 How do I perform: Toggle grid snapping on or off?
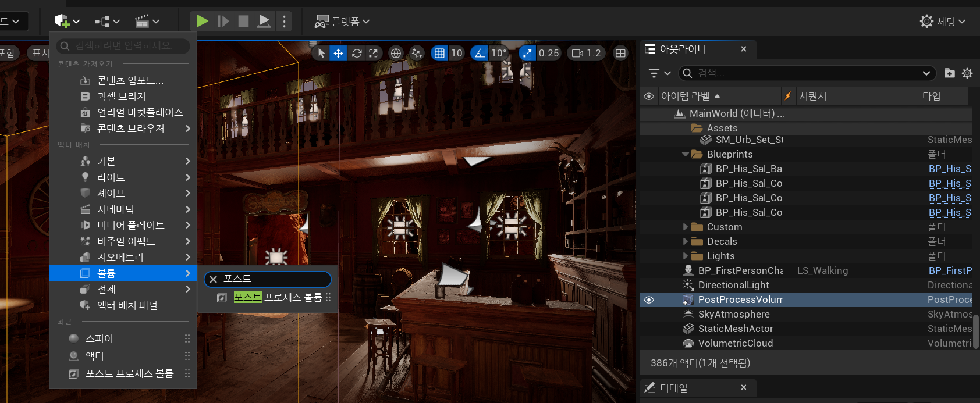pyautogui.click(x=439, y=53)
